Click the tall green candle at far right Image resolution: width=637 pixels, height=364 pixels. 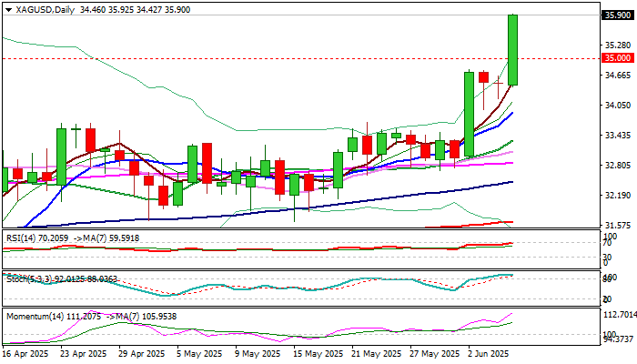coord(513,50)
